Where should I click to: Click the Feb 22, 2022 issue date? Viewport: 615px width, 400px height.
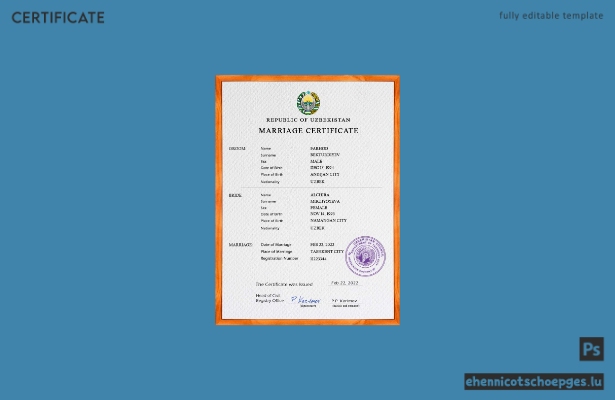point(344,283)
